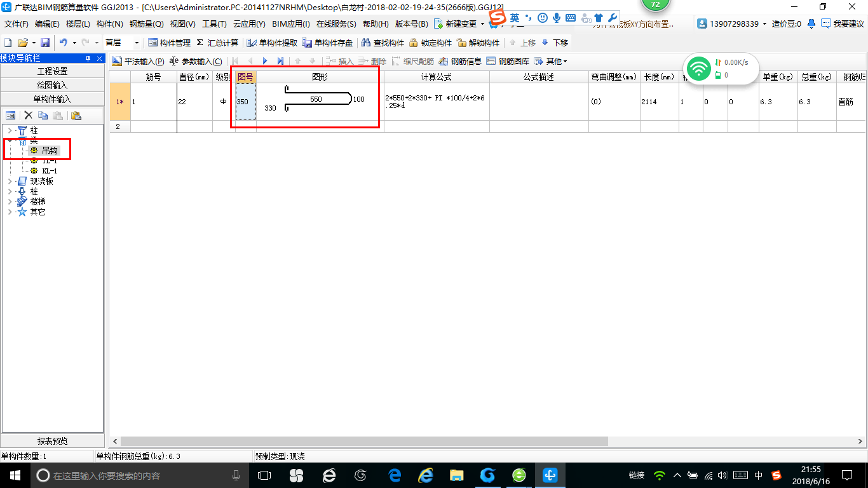
Task: Open the 编辑(E) menu
Action: click(x=47, y=24)
